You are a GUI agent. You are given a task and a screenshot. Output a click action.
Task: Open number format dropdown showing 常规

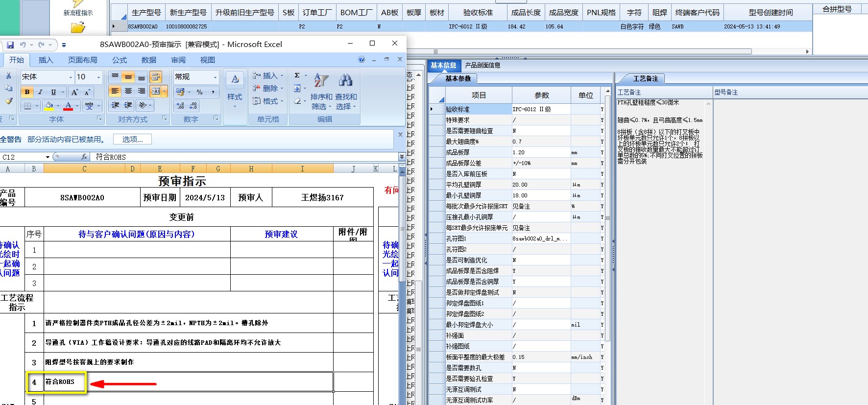[215, 77]
